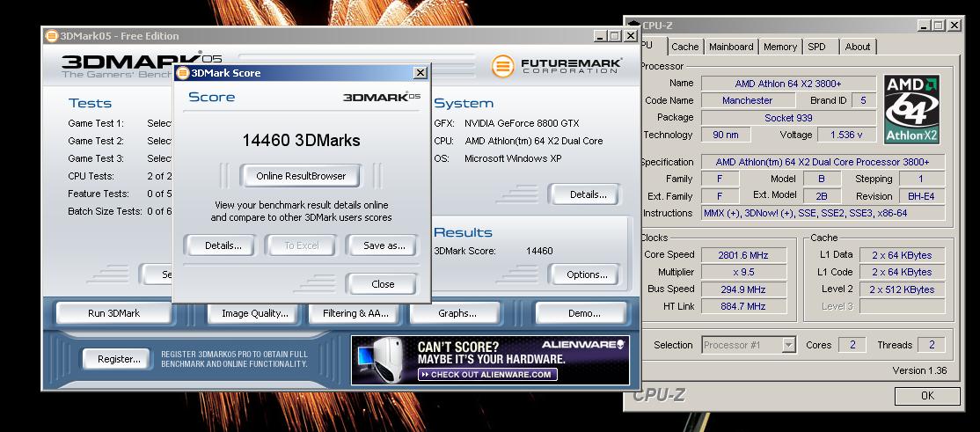
Task: Click the Multiplier x 9.5 field
Action: 742,272
